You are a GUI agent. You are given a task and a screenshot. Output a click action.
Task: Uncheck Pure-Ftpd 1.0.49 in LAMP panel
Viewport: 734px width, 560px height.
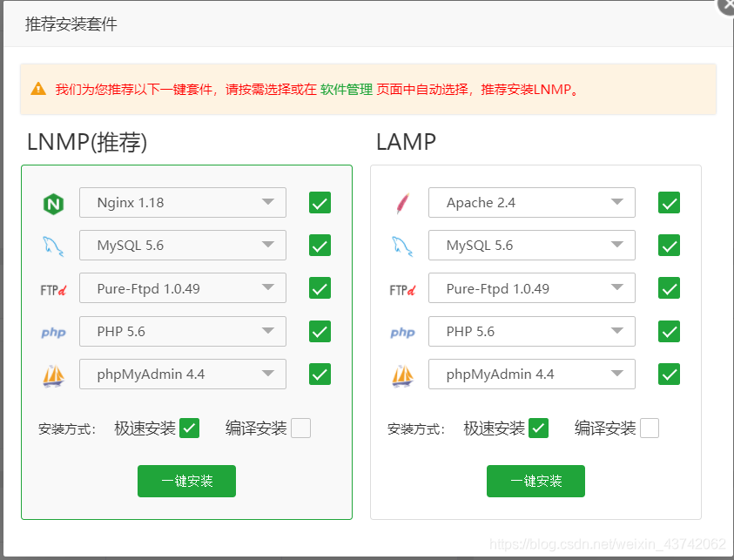click(x=669, y=288)
